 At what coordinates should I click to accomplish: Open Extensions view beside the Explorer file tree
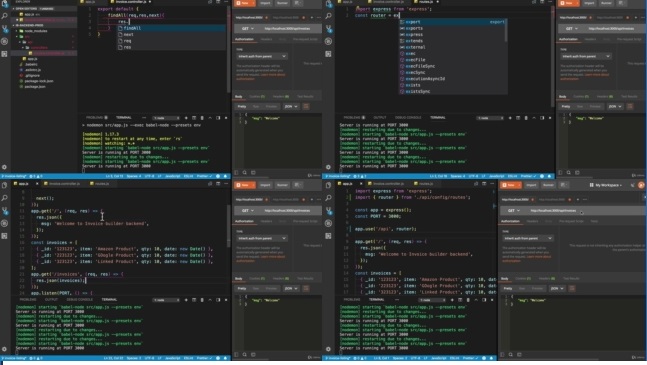[x=5, y=54]
